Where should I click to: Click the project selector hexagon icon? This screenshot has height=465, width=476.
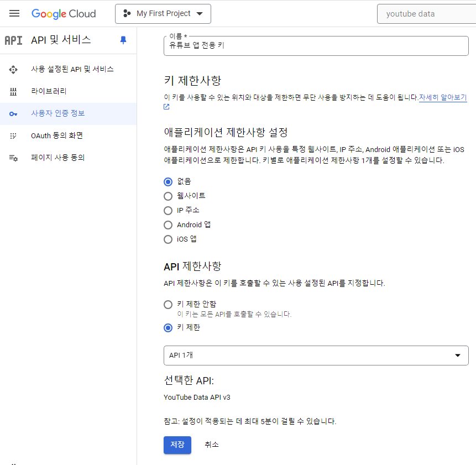coord(127,14)
